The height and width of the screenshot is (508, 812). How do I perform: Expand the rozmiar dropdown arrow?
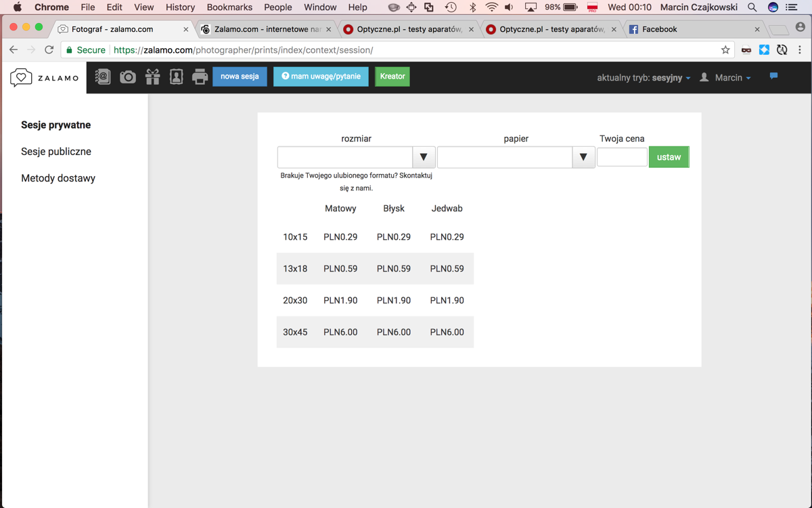[x=424, y=157]
